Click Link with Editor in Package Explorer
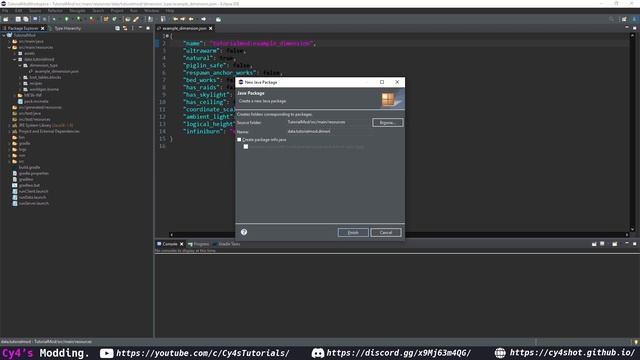 [124, 28]
